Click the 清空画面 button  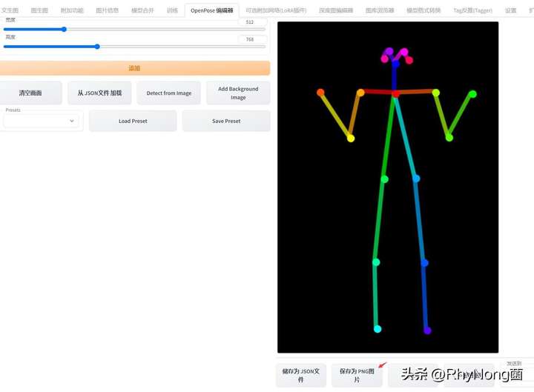[x=30, y=93]
